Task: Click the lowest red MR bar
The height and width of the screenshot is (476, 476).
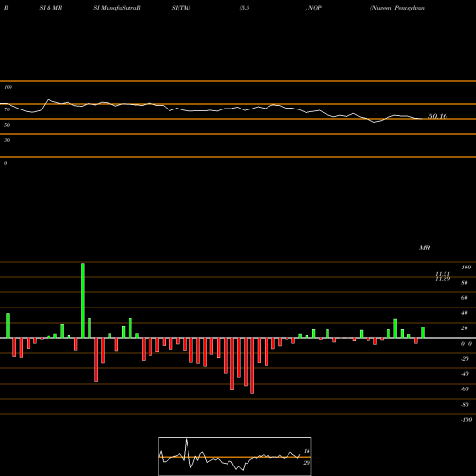Action: [252, 366]
